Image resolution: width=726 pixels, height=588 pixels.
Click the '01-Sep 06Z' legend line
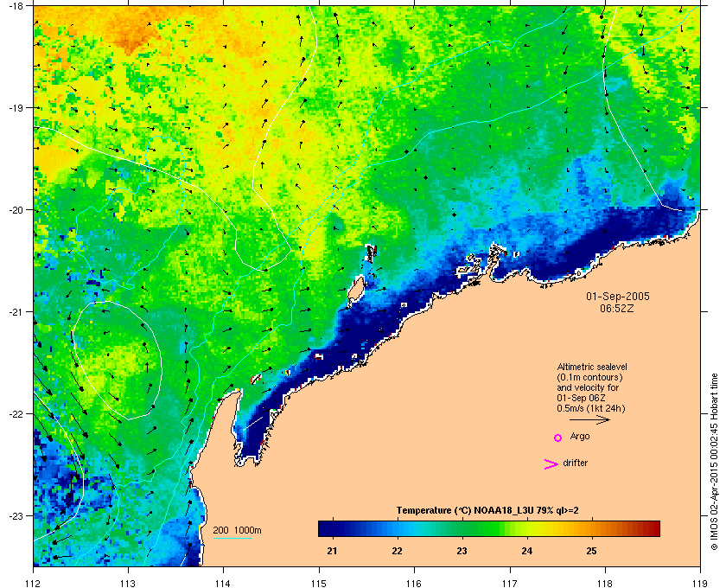click(x=581, y=398)
